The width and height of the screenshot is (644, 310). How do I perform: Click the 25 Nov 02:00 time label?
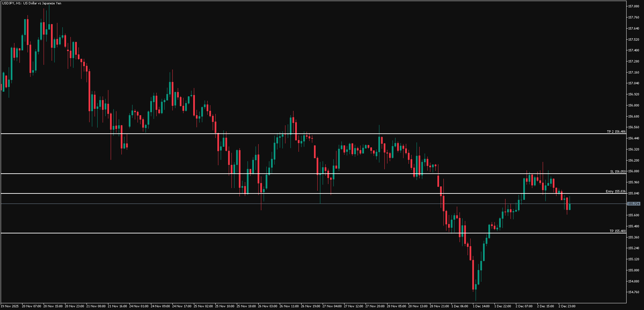[x=203, y=306]
